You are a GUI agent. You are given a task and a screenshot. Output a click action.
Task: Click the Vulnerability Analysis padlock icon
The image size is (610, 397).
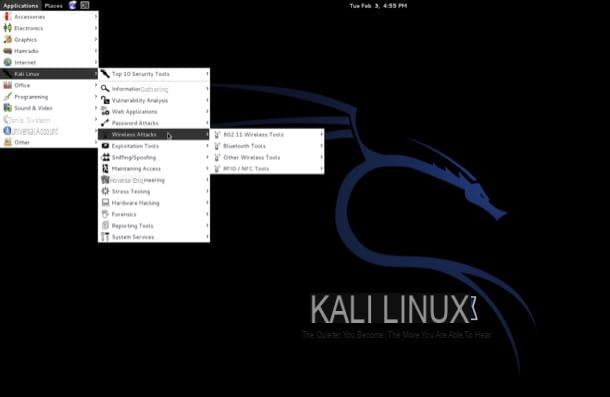click(105, 100)
